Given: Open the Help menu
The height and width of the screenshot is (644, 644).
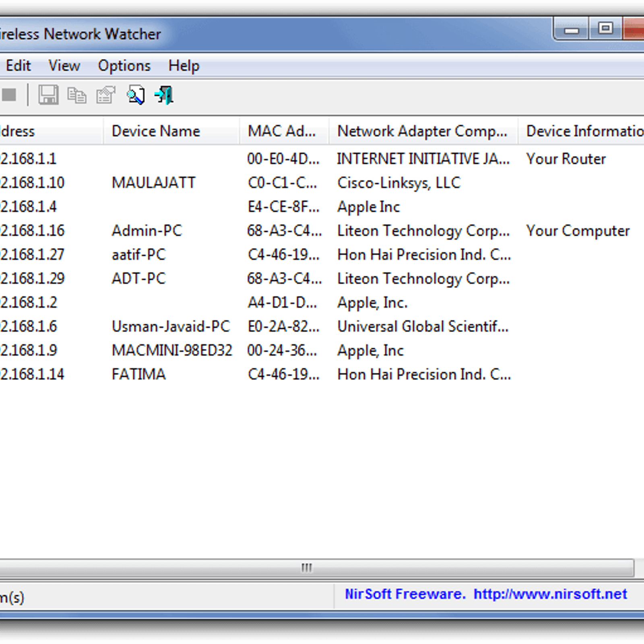Looking at the screenshot, I should [184, 66].
